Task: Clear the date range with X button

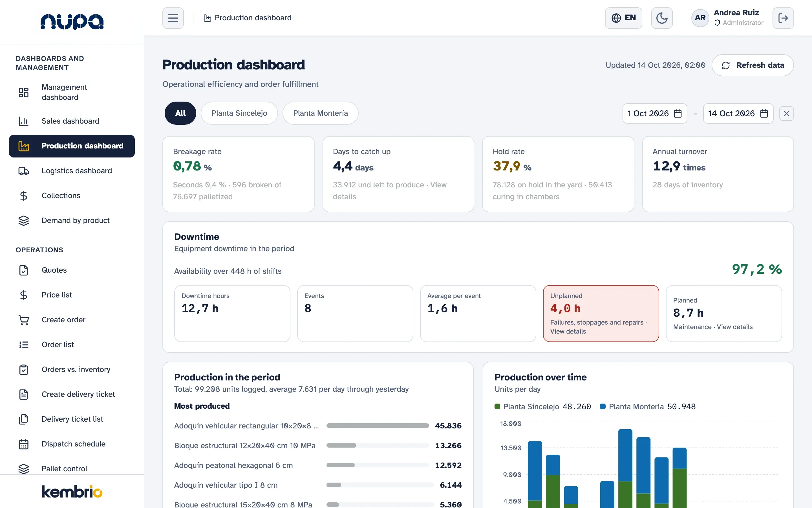Action: pyautogui.click(x=786, y=113)
